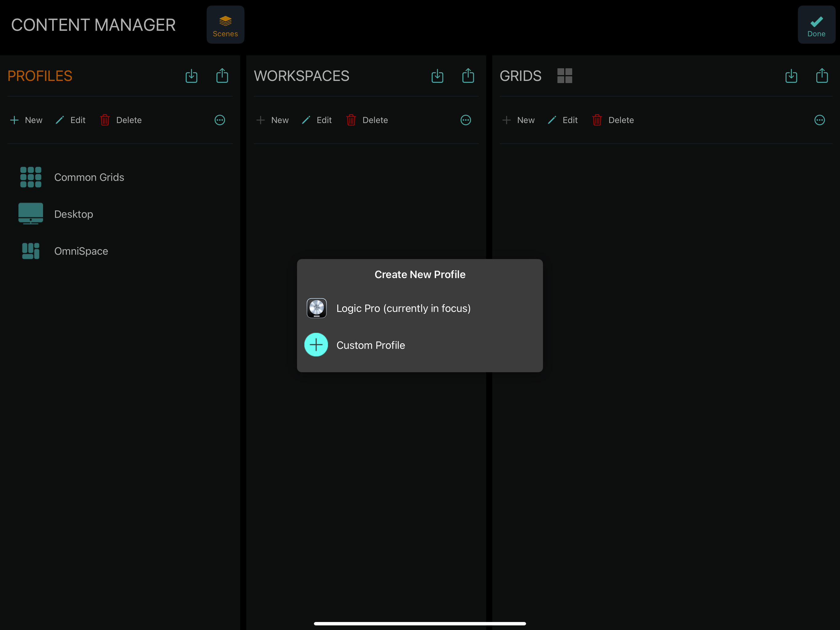Import workspaces using the download icon
This screenshot has height=630, width=840.
[x=437, y=76]
